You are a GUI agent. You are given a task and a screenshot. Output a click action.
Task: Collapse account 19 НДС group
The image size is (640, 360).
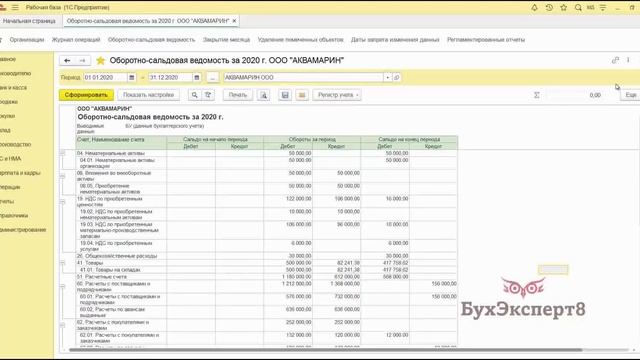pyautogui.click(x=62, y=202)
